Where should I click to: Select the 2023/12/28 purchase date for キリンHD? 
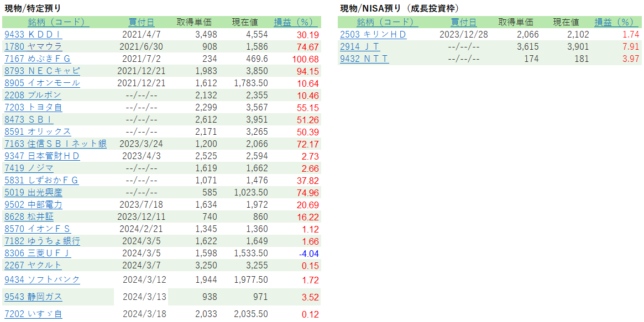(x=464, y=34)
